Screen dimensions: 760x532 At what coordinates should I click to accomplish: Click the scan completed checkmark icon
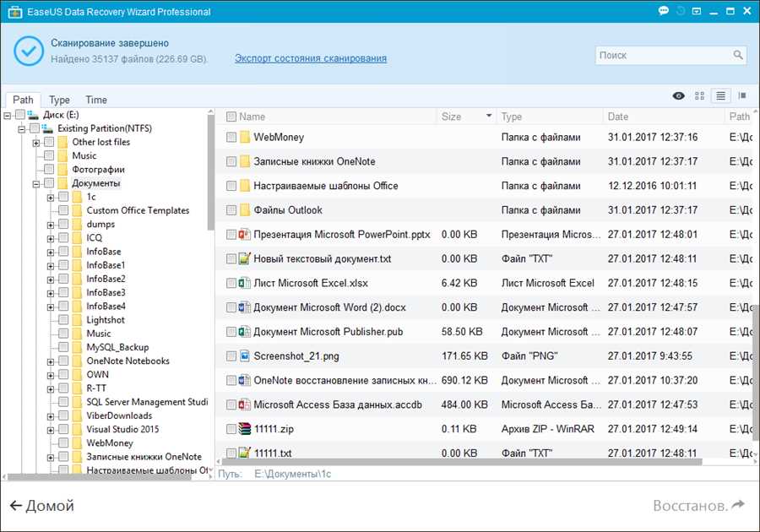[29, 51]
